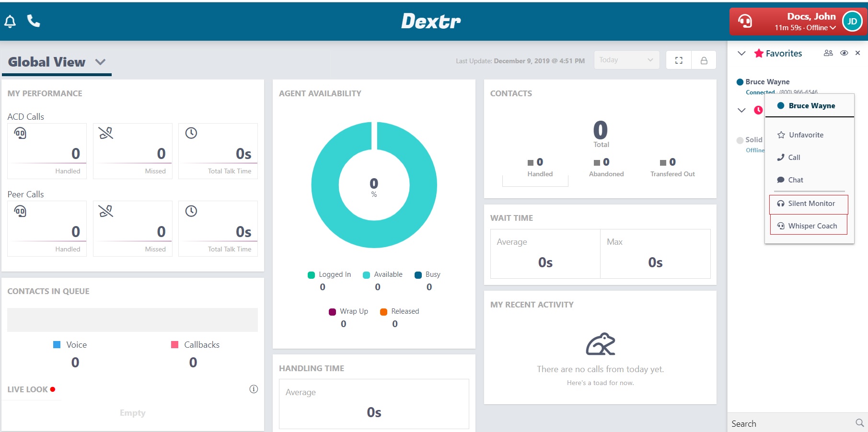Open the contacts group icon in Favorites
This screenshot has height=432, width=868.
(x=828, y=53)
